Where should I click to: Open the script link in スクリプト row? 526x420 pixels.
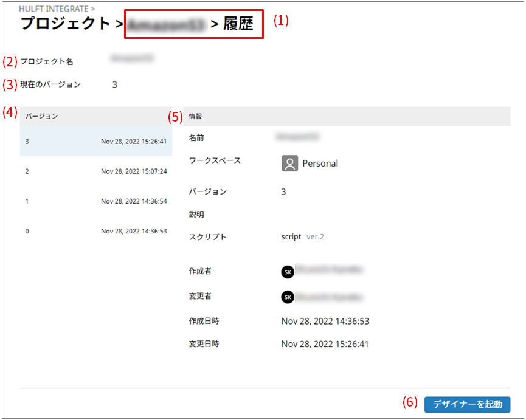(x=291, y=237)
